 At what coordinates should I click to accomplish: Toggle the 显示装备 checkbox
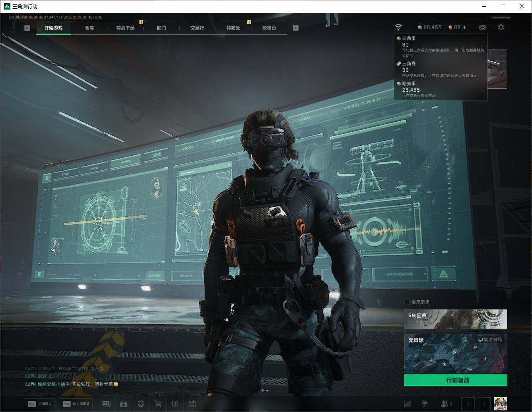tap(407, 302)
